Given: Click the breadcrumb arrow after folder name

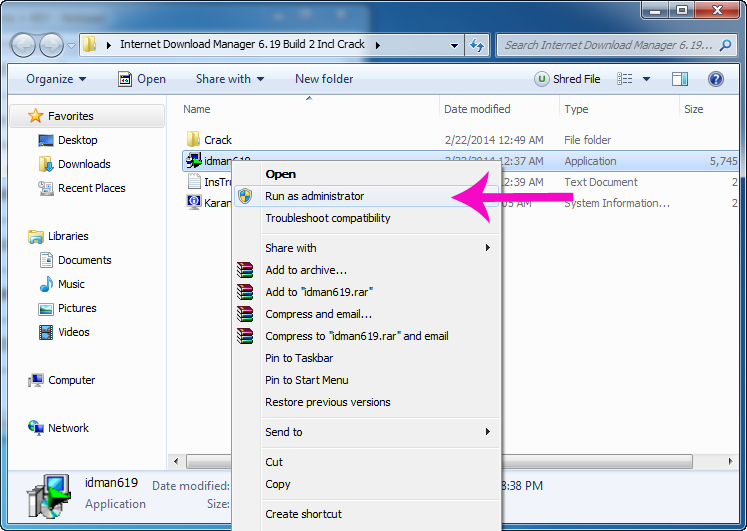Looking at the screenshot, I should [378, 46].
